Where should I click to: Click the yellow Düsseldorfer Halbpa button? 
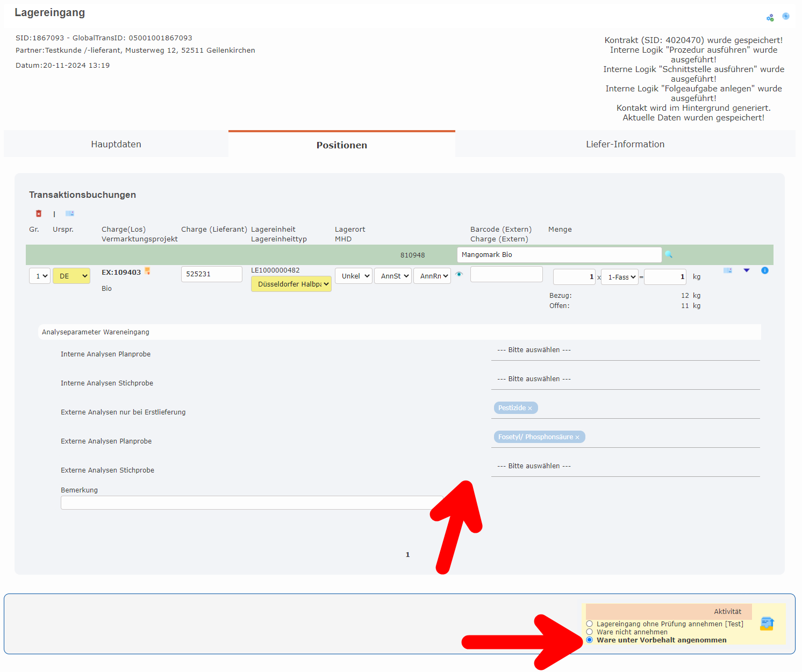pos(291,284)
